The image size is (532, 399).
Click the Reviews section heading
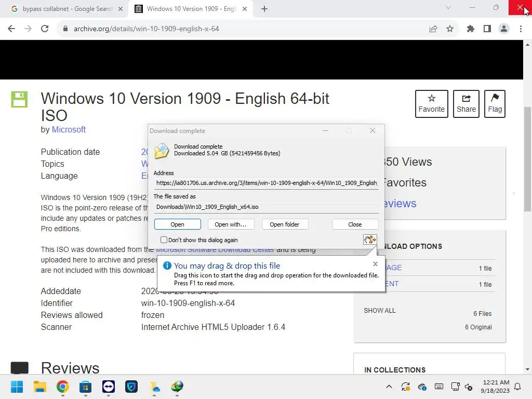(x=70, y=368)
